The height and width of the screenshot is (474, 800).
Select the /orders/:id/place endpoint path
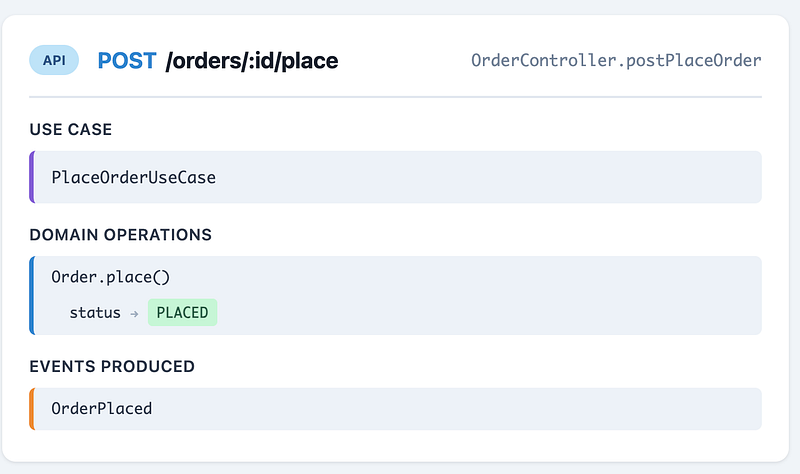252,61
